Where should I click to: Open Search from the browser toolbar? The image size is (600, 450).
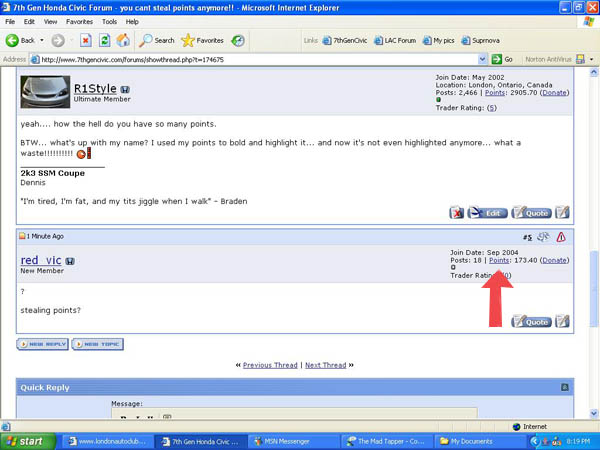point(156,40)
